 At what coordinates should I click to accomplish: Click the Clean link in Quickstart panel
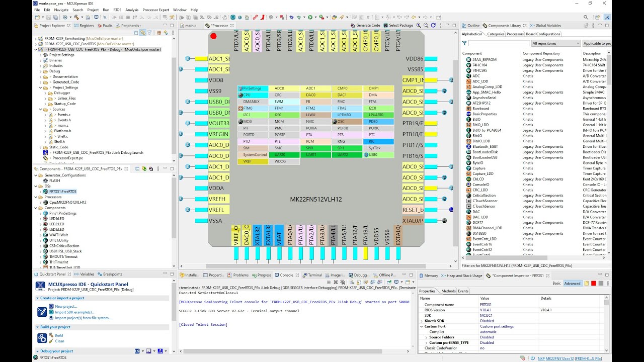tap(59, 341)
